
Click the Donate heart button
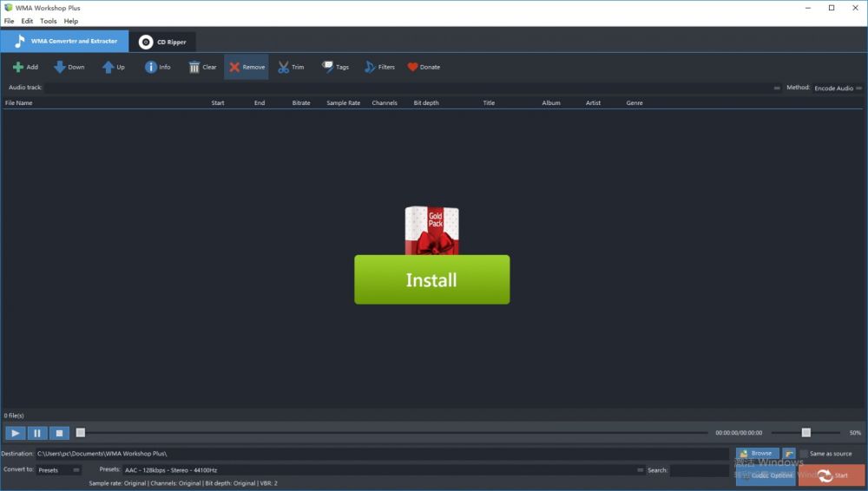424,67
